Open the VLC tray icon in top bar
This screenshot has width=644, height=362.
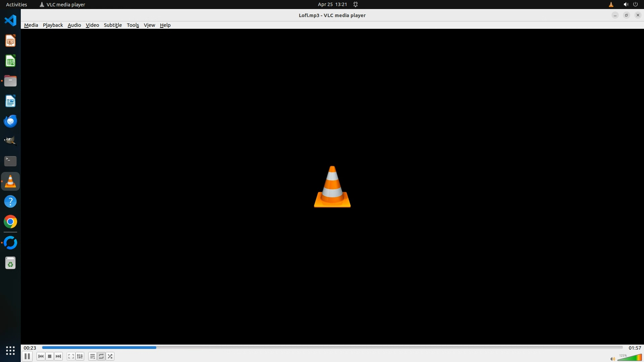[611, 4]
